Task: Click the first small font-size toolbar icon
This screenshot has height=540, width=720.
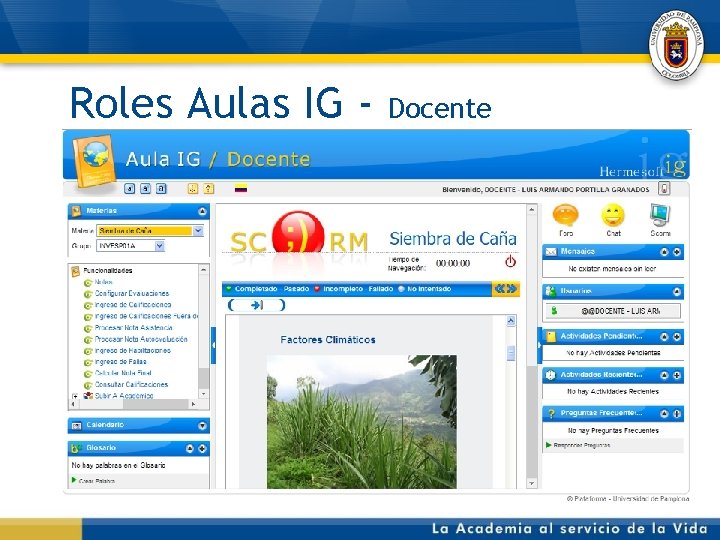Action: [129, 189]
